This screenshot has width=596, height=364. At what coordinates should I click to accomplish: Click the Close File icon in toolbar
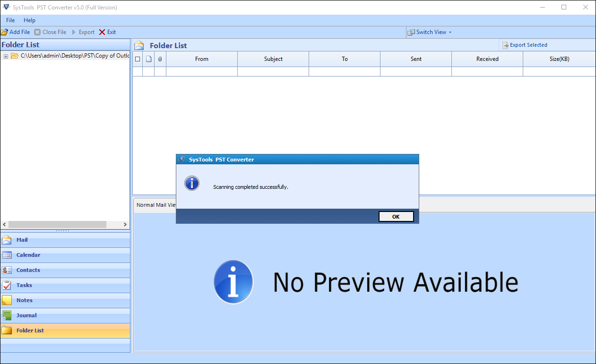37,32
